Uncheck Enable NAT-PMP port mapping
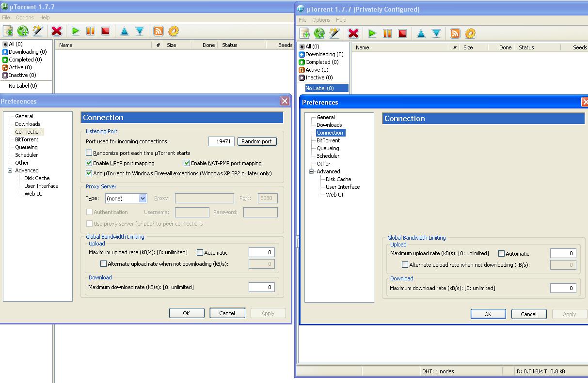 pyautogui.click(x=187, y=163)
